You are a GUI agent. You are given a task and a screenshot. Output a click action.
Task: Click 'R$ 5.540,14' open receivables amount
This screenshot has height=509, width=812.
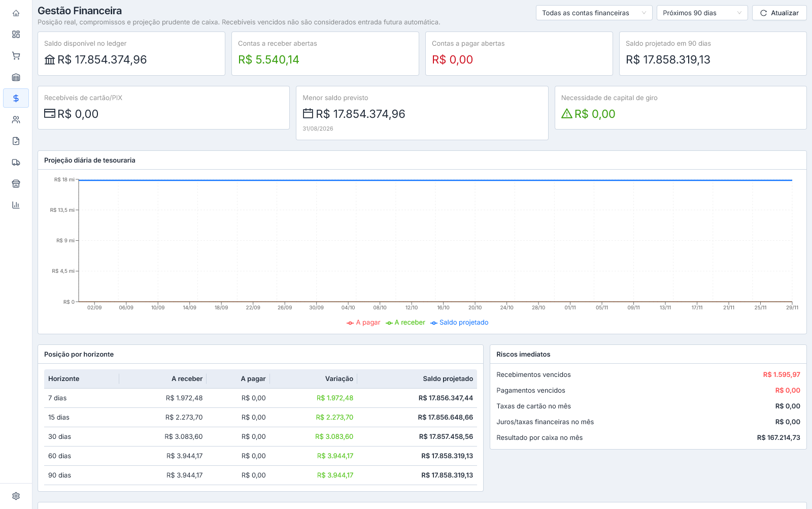pos(268,60)
